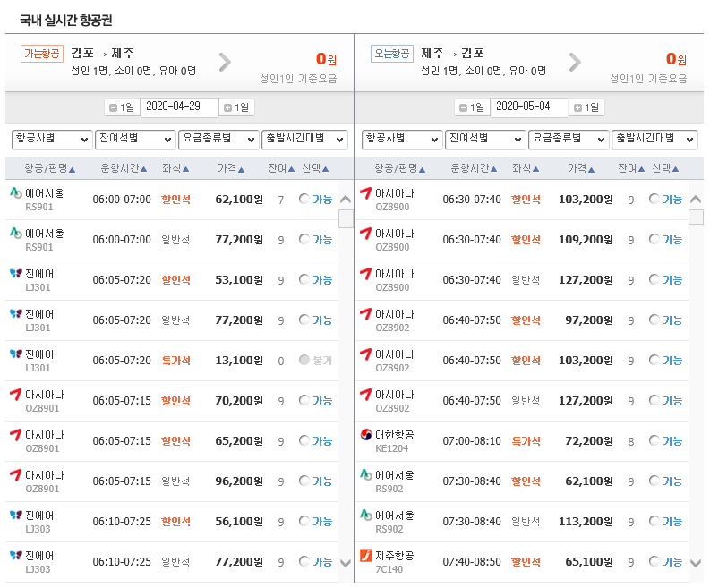The image size is (710, 588).
Task: Click 가능 link for OZ8901 65,200원 flight
Action: click(x=322, y=441)
